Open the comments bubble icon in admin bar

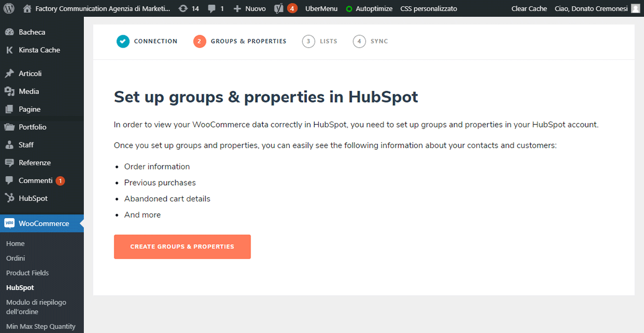pyautogui.click(x=211, y=9)
